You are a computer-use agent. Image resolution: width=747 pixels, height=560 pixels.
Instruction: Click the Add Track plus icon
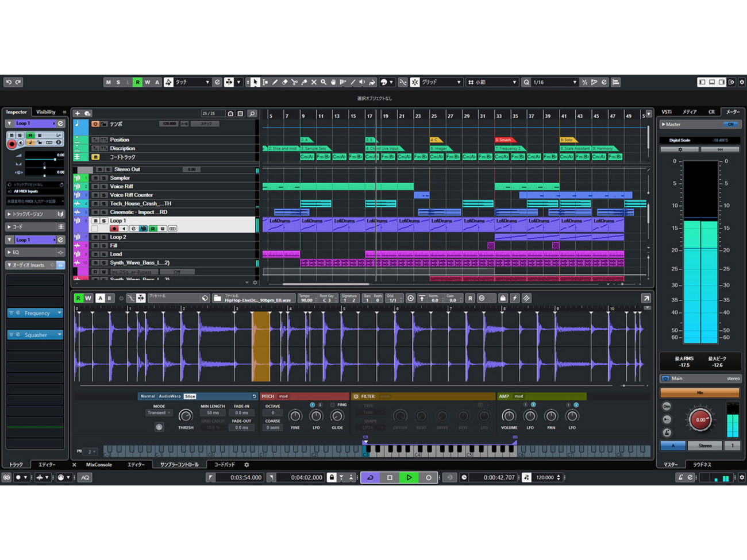click(x=78, y=114)
